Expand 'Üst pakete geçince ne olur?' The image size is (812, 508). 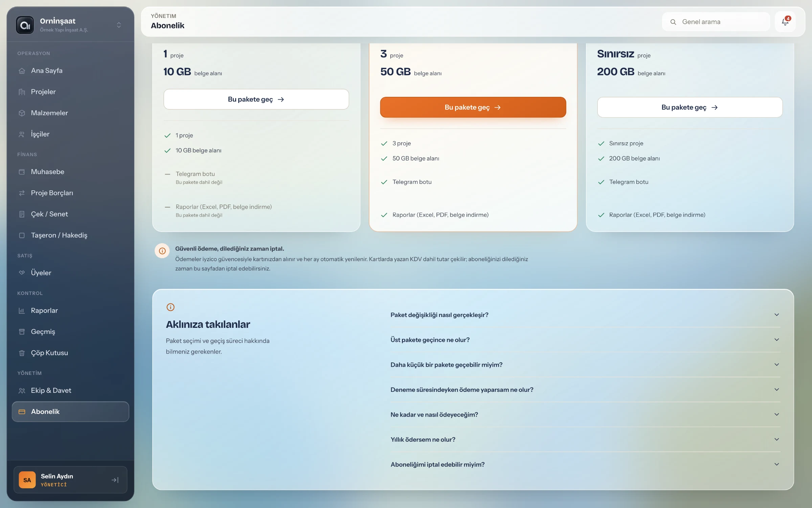[585, 340]
